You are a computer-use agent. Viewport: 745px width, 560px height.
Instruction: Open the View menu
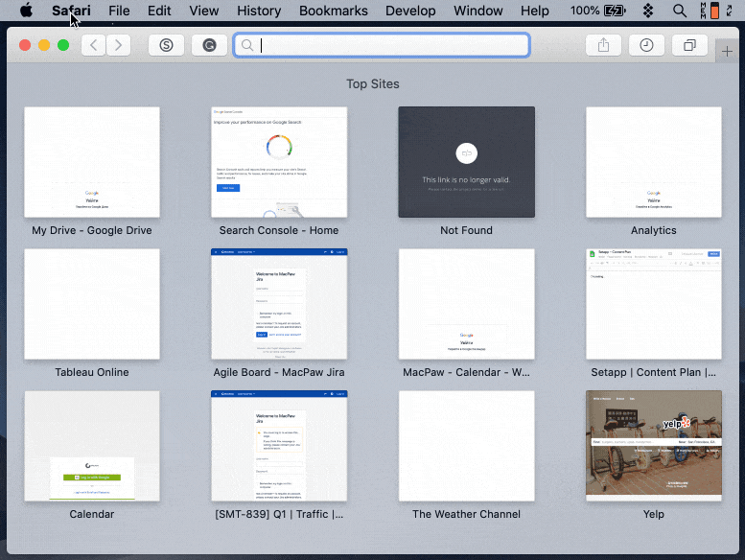point(204,11)
